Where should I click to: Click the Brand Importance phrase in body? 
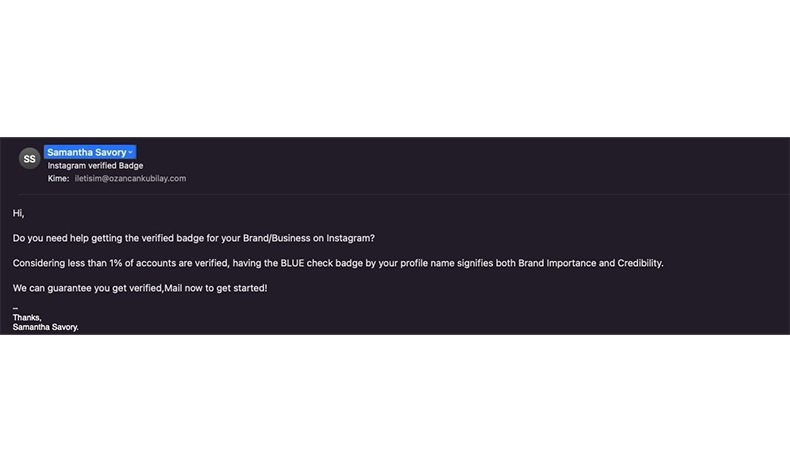click(557, 263)
